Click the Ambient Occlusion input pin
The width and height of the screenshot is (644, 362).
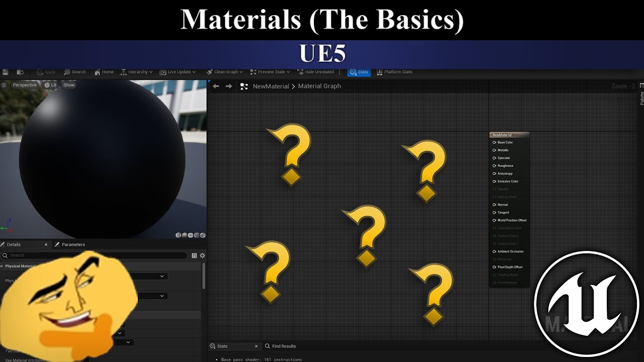(495, 251)
